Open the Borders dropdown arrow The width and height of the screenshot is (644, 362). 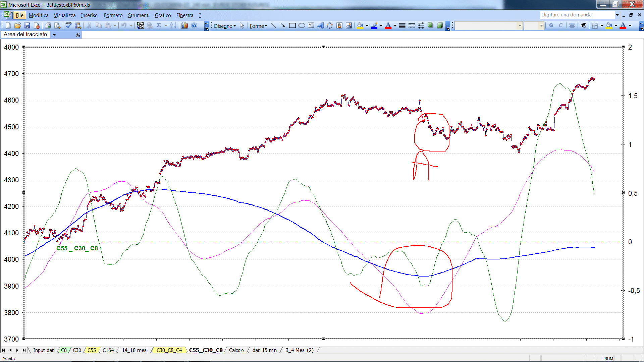602,25
